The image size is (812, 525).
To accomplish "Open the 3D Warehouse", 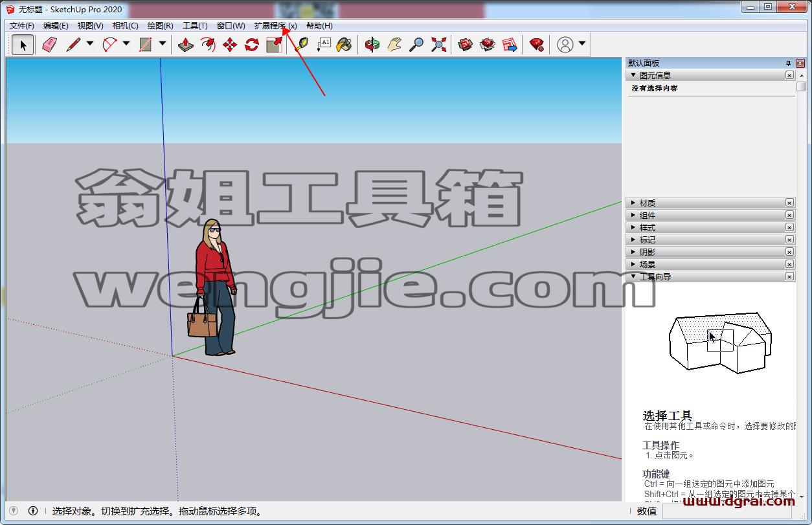I will (x=466, y=45).
